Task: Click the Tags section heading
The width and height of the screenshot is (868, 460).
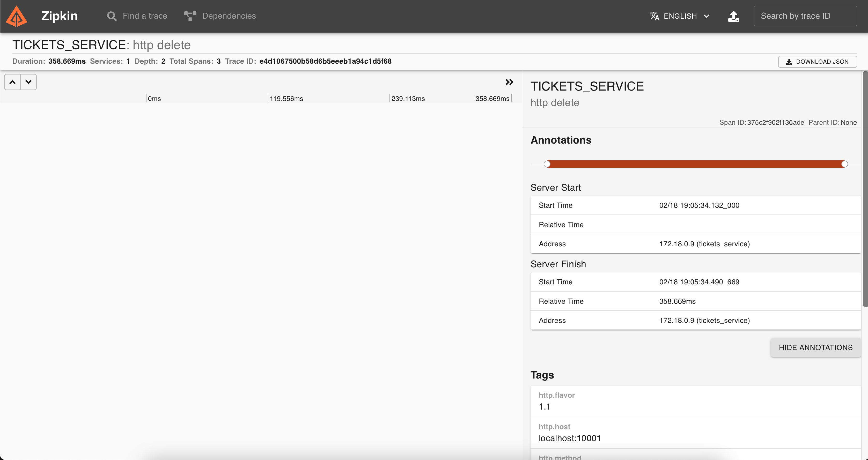Action: (x=542, y=375)
